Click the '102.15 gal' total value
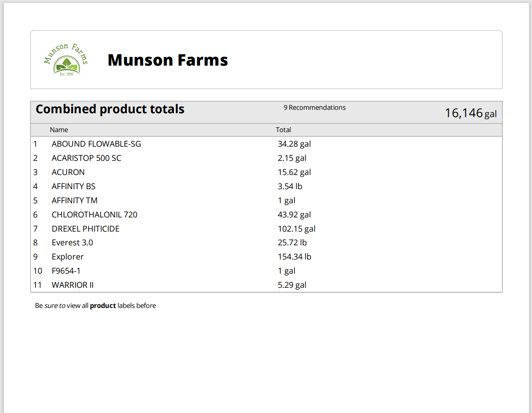The width and height of the screenshot is (532, 413). point(297,229)
